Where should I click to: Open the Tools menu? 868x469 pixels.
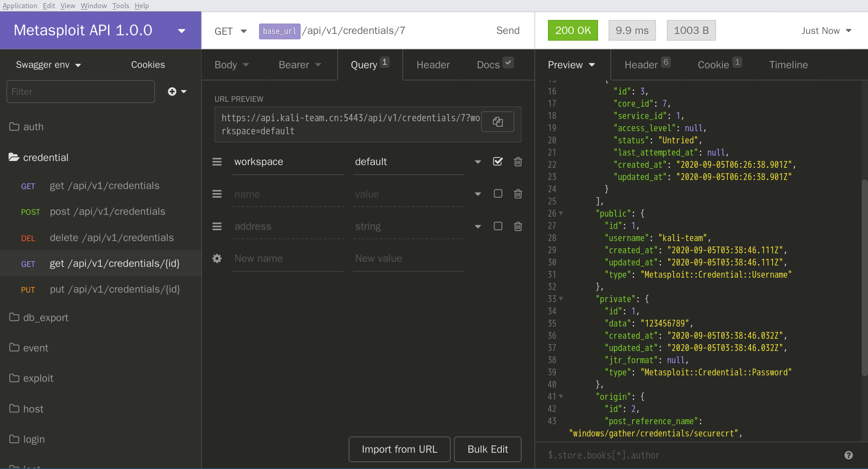pos(121,5)
